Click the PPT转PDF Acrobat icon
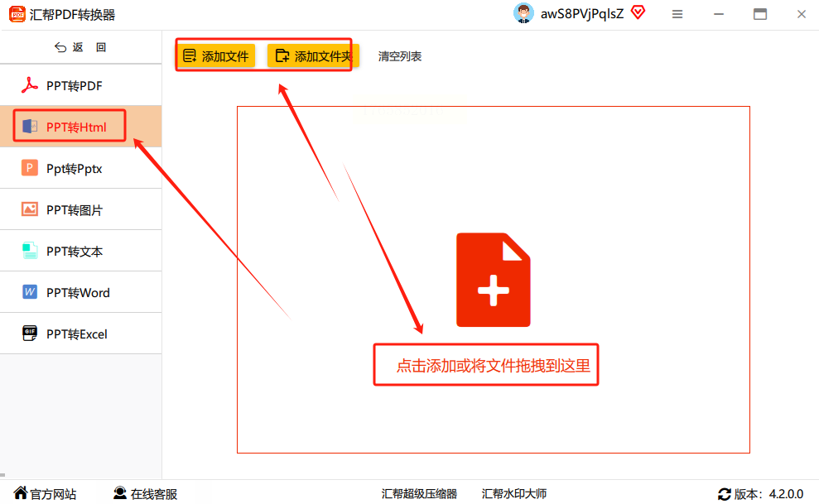 29,85
